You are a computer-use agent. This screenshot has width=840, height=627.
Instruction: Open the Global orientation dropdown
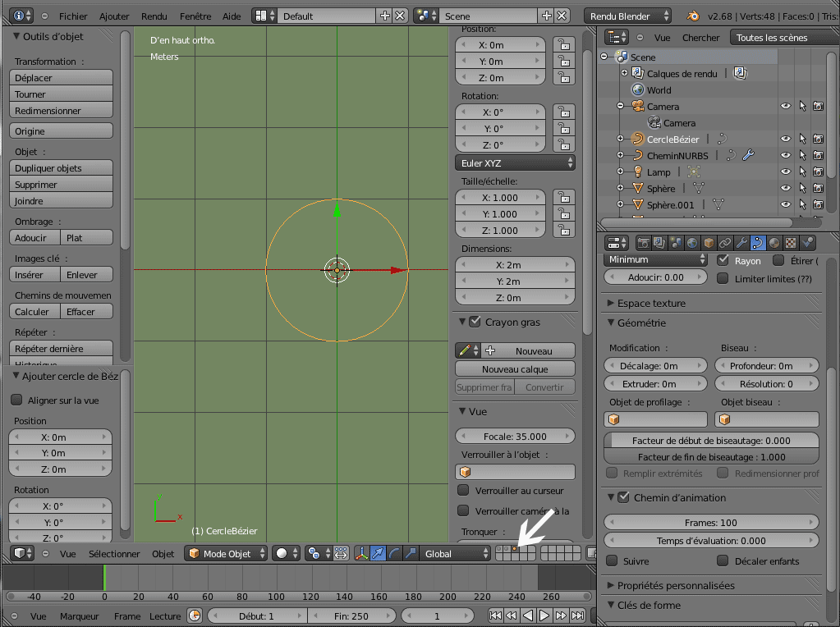(x=455, y=554)
